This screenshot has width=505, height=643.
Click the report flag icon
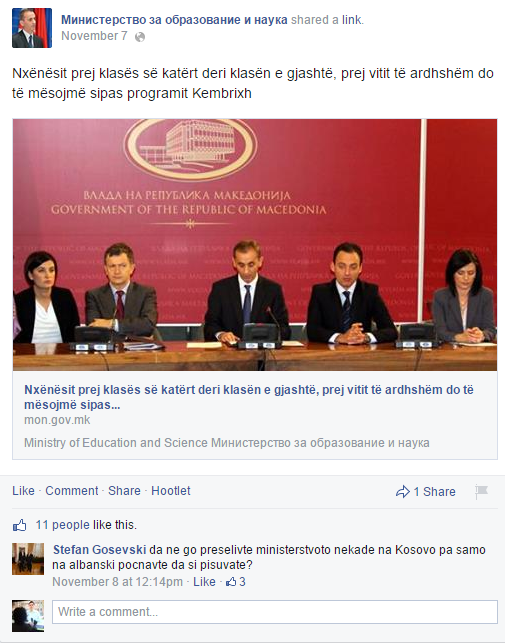tap(481, 491)
